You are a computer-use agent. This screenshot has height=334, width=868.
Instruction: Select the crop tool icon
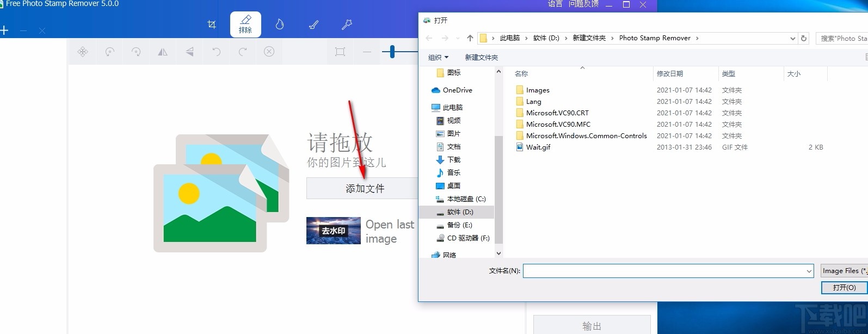(x=212, y=24)
